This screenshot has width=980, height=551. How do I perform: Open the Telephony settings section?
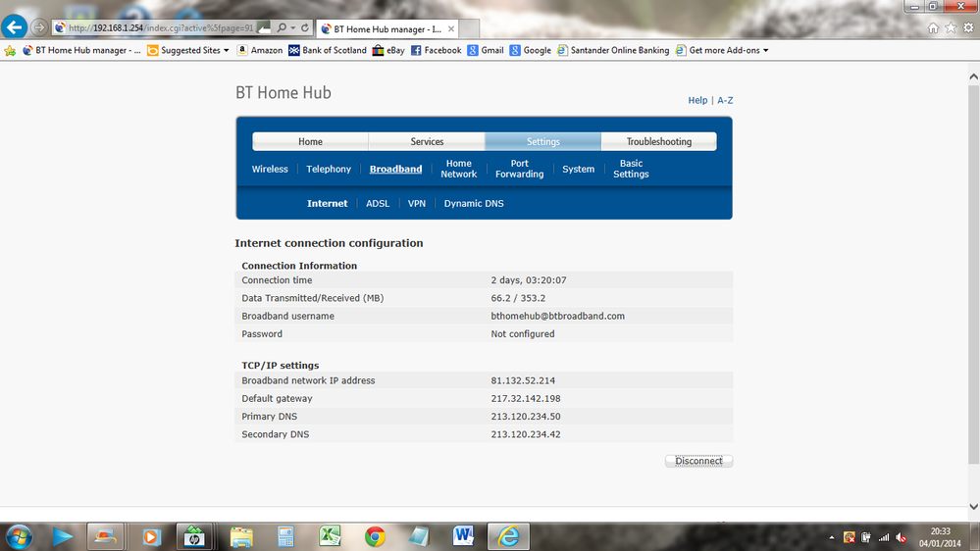click(329, 170)
